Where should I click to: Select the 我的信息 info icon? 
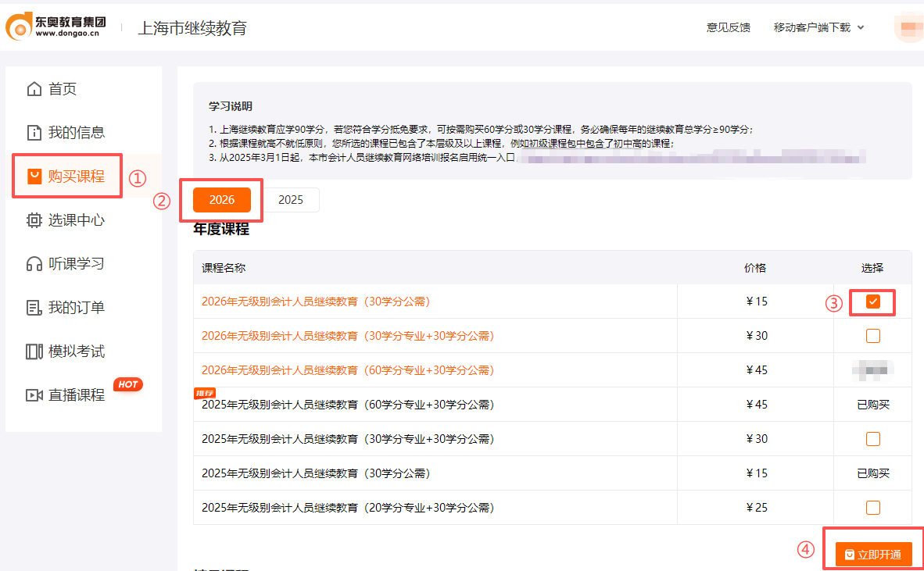(x=35, y=132)
